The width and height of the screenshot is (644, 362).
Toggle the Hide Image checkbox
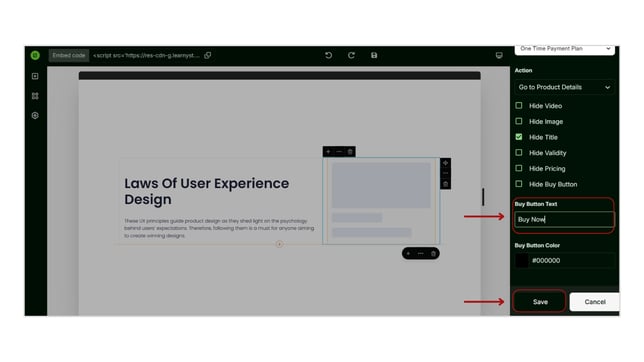(519, 121)
